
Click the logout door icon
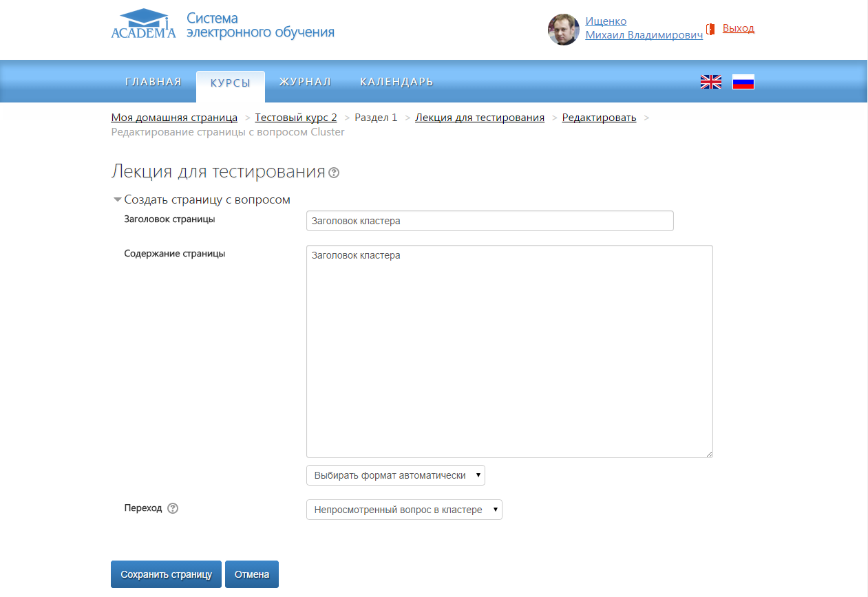pos(711,29)
